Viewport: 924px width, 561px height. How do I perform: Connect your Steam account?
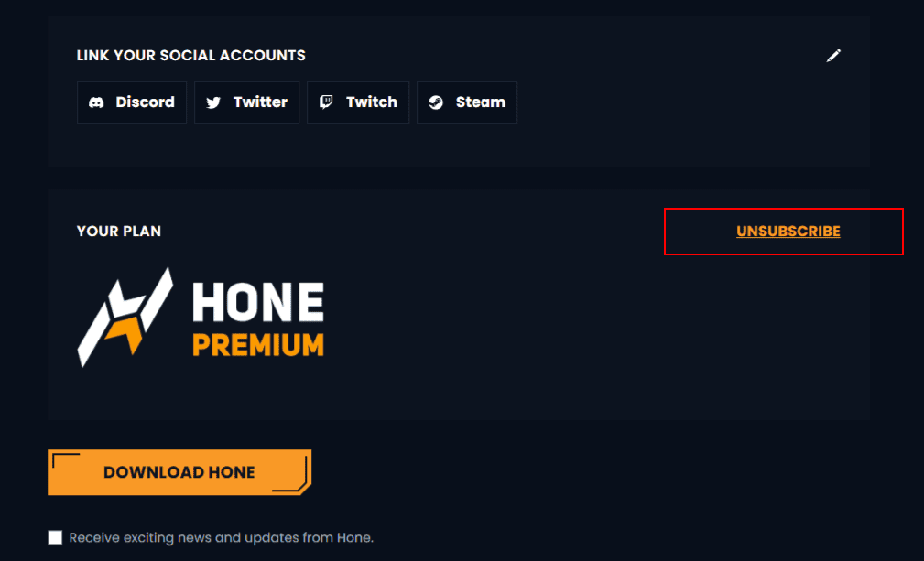[467, 102]
